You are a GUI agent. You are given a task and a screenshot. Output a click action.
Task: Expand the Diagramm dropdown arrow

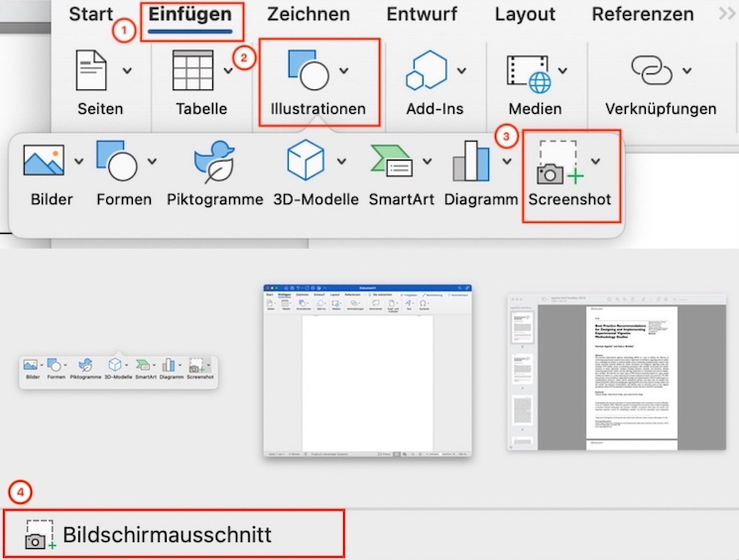click(x=507, y=162)
